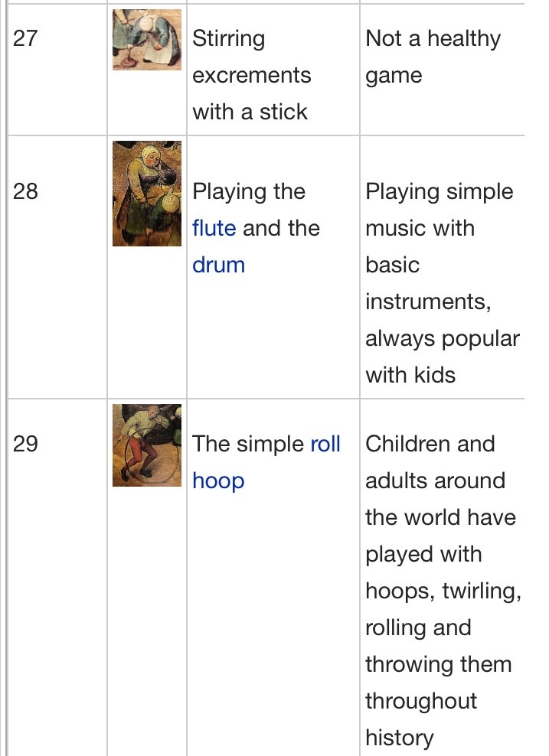Tap the blue word 'hoop' link
The image size is (549, 756).
[x=218, y=481]
